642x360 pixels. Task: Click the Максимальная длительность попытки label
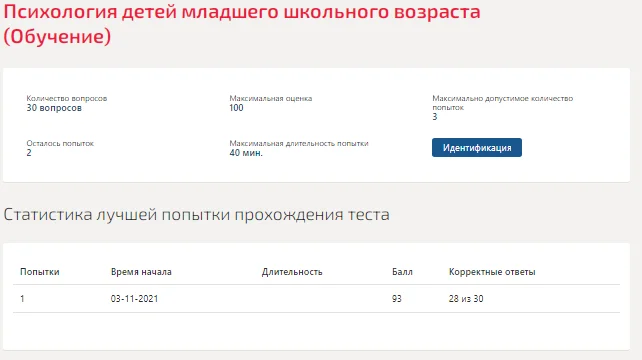[x=299, y=143]
